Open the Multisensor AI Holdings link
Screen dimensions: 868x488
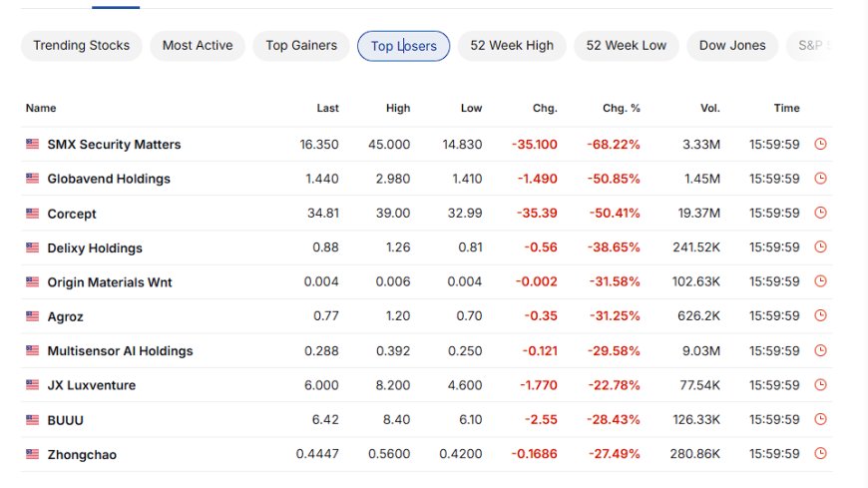pyautogui.click(x=120, y=351)
